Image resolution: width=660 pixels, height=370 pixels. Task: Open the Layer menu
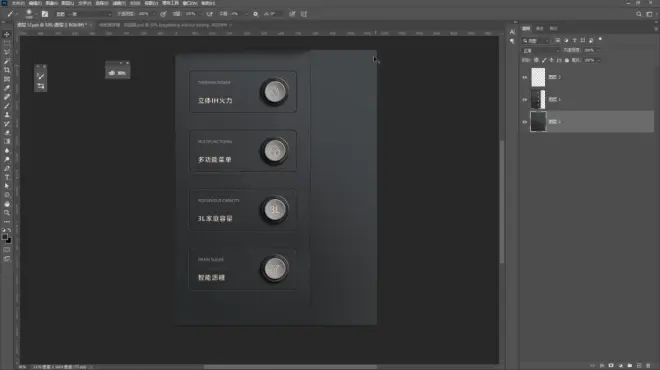pyautogui.click(x=67, y=3)
